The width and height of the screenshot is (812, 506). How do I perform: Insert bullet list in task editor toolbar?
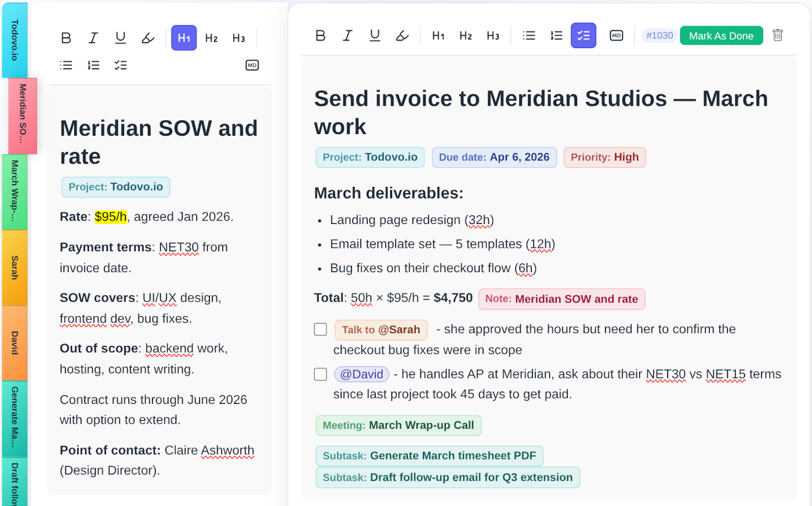click(x=529, y=35)
